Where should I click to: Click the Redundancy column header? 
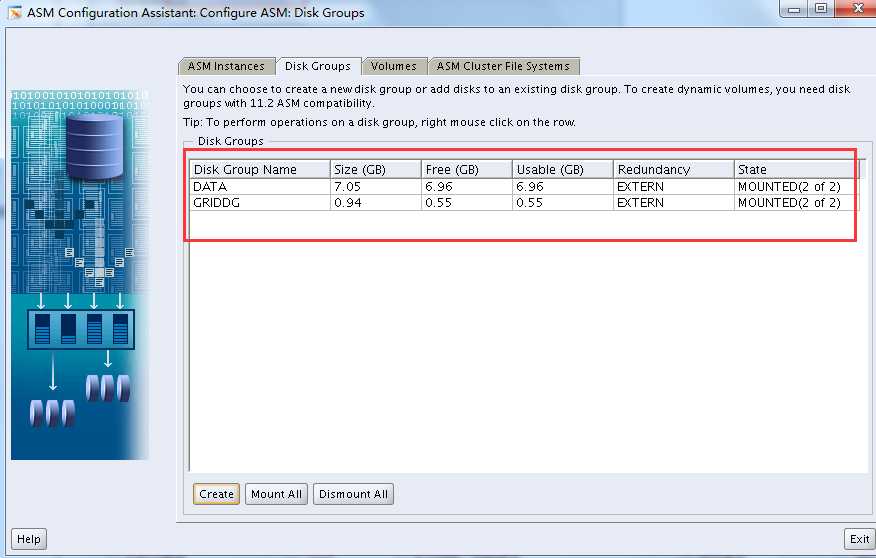[x=674, y=169]
